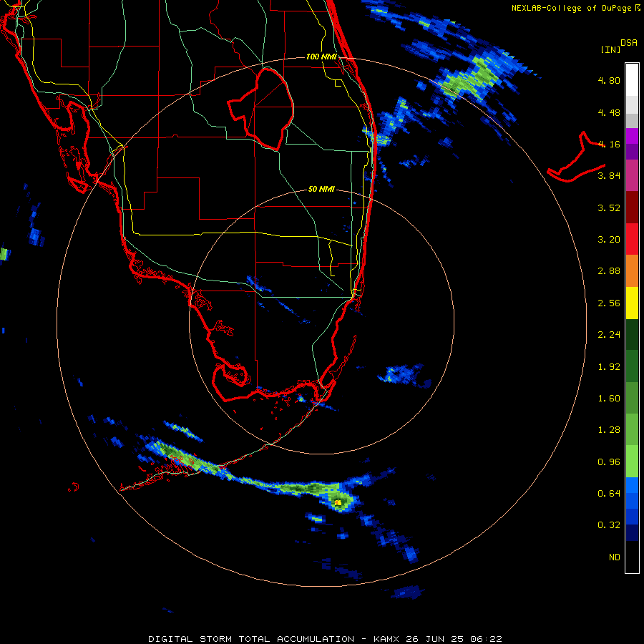This screenshot has height=644, width=644.
Task: Pick the pink swatch beside 3.84
Action: tap(632, 175)
